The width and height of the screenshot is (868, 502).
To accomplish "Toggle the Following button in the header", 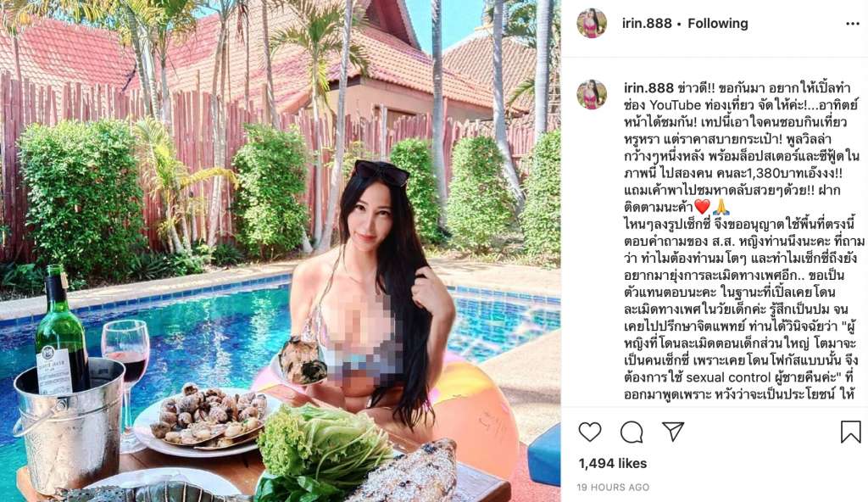I will click(x=717, y=23).
